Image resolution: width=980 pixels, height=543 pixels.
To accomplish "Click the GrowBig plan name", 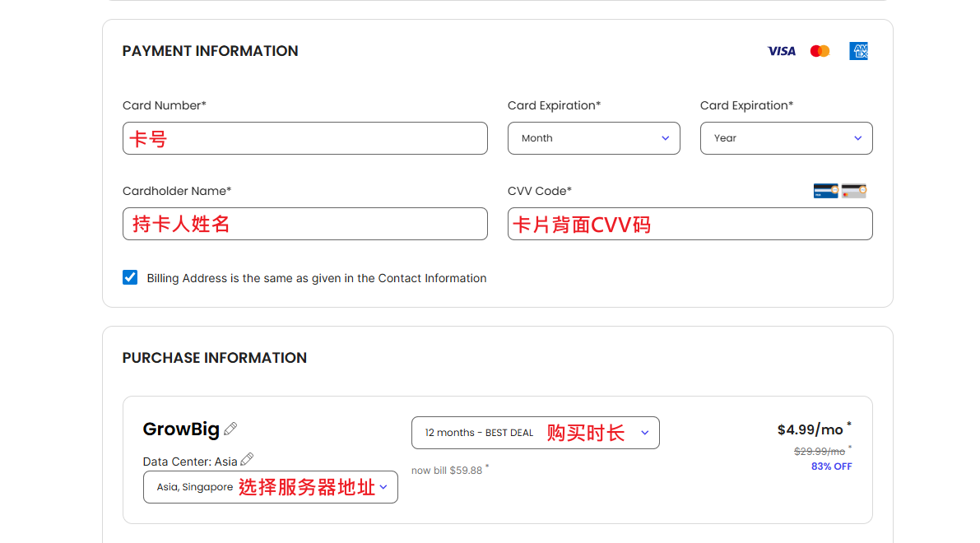I will point(181,429).
